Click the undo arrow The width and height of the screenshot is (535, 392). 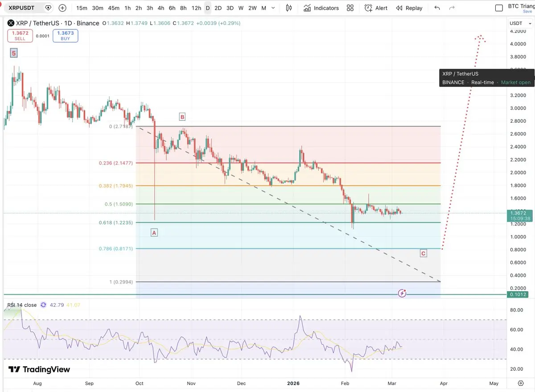437,8
